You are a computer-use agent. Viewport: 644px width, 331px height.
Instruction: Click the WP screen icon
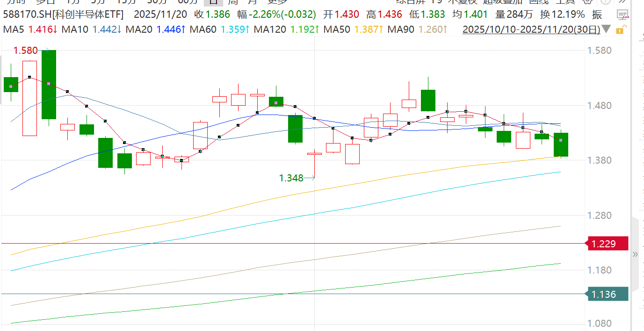(622, 14)
